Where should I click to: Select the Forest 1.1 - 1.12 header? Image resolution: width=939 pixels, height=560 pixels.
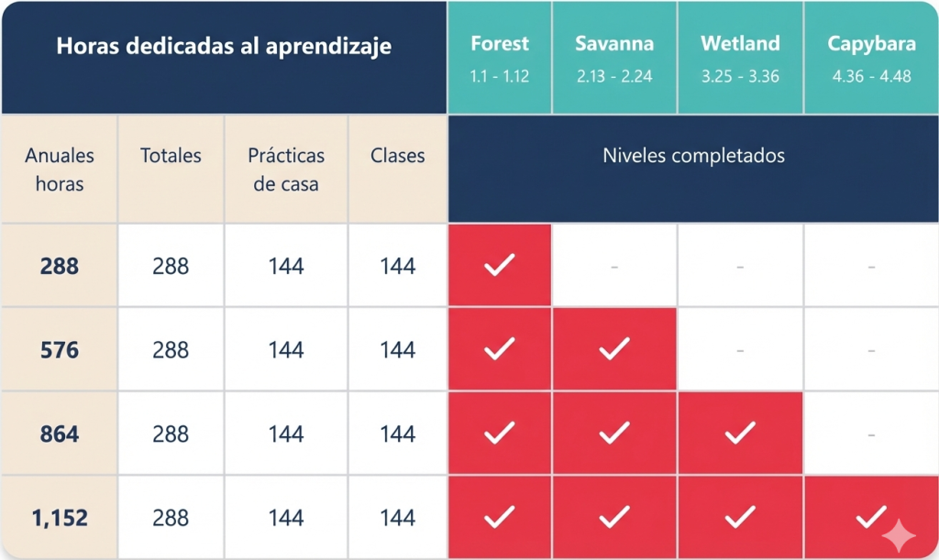pyautogui.click(x=500, y=58)
